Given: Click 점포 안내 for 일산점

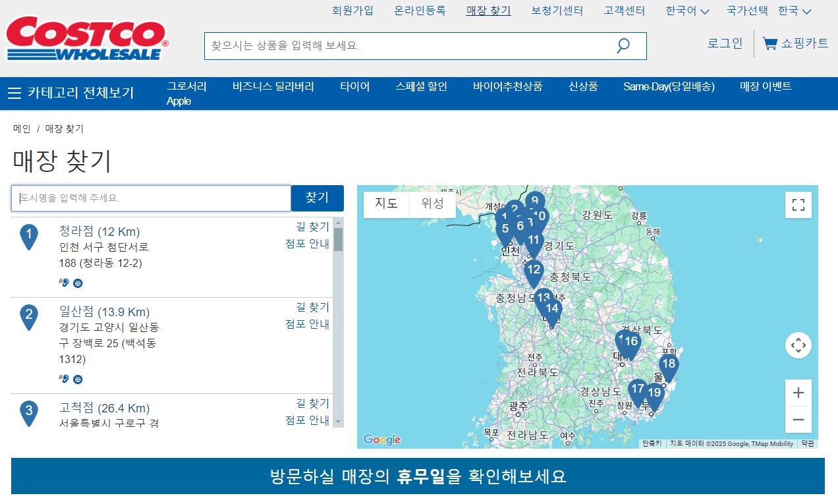Looking at the screenshot, I should pos(307,324).
